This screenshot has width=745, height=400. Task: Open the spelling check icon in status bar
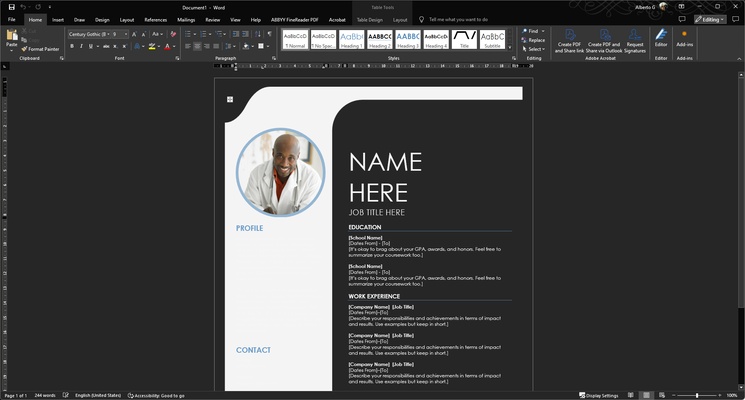click(66, 395)
